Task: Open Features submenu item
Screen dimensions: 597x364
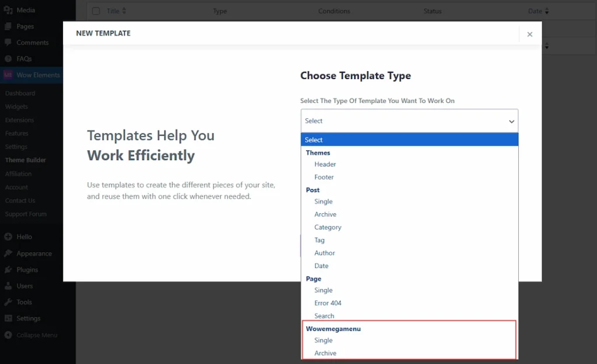Action: point(17,133)
